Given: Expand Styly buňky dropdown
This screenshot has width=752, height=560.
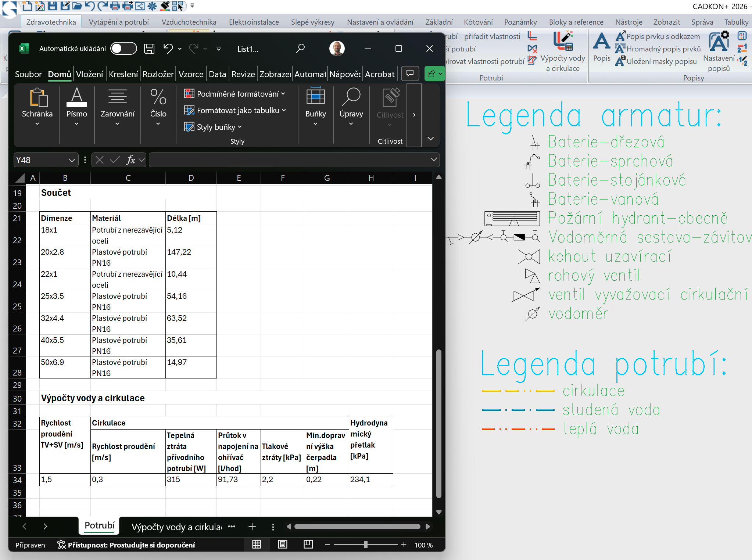Looking at the screenshot, I should (x=240, y=127).
